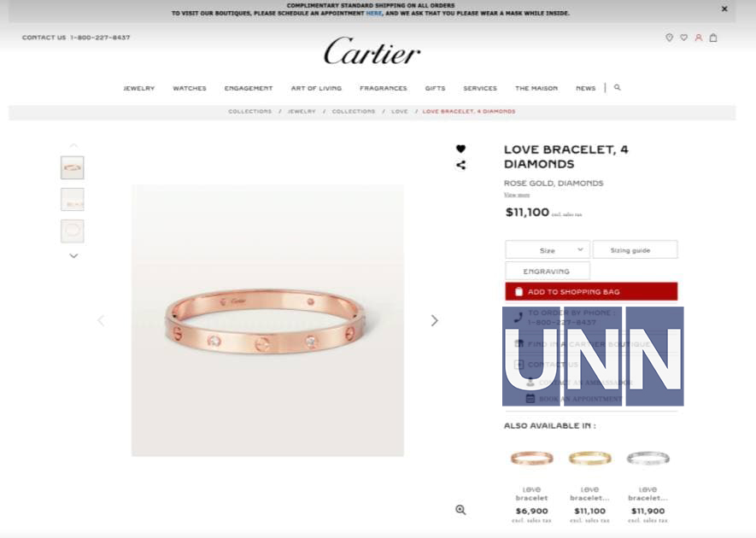Select the yellow gold bracelet variant
Image resolution: width=756 pixels, height=538 pixels.
[x=589, y=458]
